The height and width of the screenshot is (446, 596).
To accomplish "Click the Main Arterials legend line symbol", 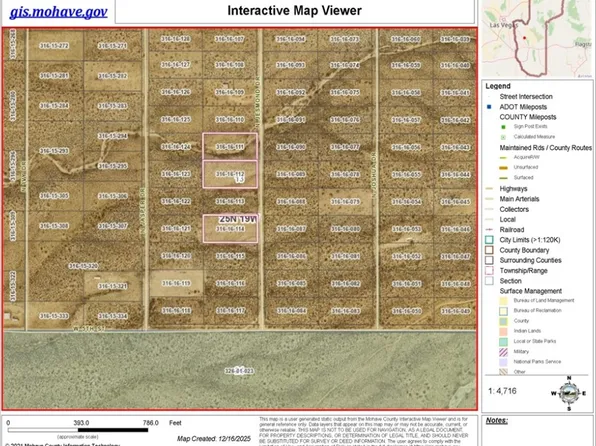I will coord(489,199).
